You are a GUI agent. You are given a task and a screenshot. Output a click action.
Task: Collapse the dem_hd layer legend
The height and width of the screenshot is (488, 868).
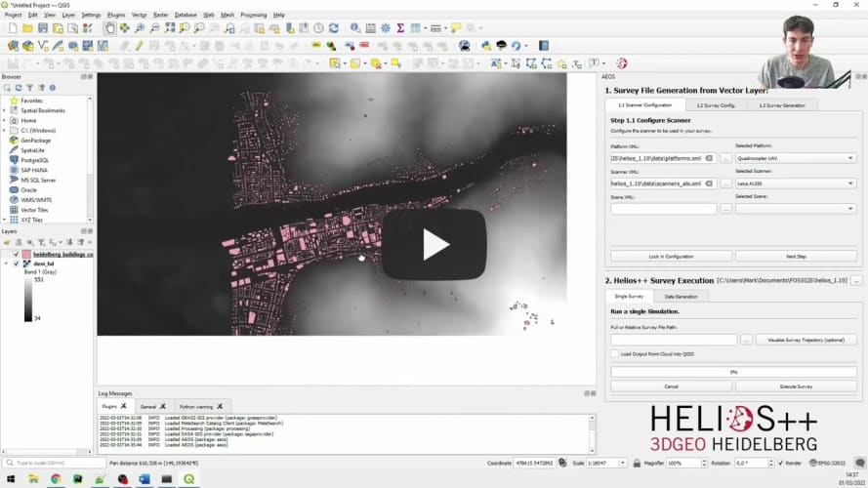(x=6, y=264)
